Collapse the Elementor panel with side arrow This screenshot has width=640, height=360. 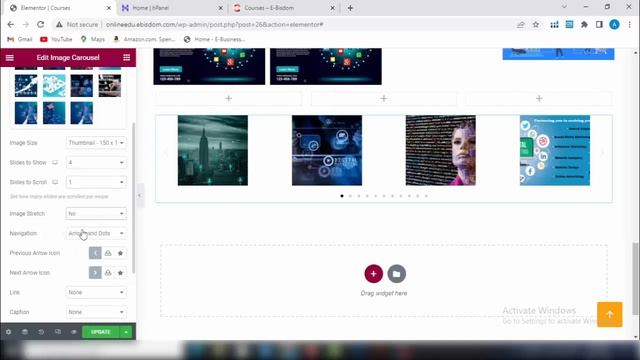pyautogui.click(x=140, y=196)
